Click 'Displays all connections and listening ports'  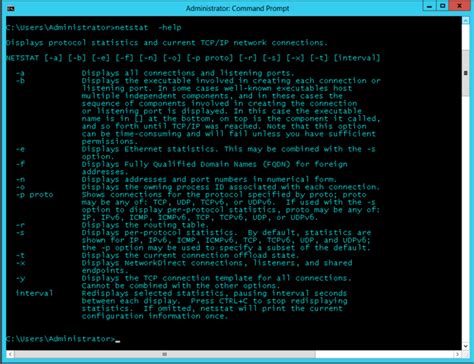[x=188, y=73]
